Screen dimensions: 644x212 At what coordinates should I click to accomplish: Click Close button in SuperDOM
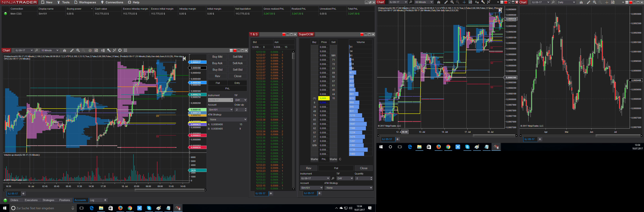point(364,168)
